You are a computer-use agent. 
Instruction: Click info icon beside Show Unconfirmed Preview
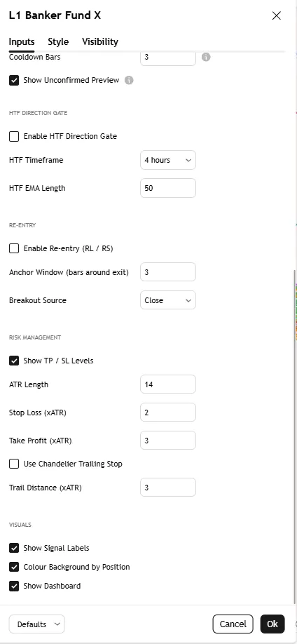(129, 80)
